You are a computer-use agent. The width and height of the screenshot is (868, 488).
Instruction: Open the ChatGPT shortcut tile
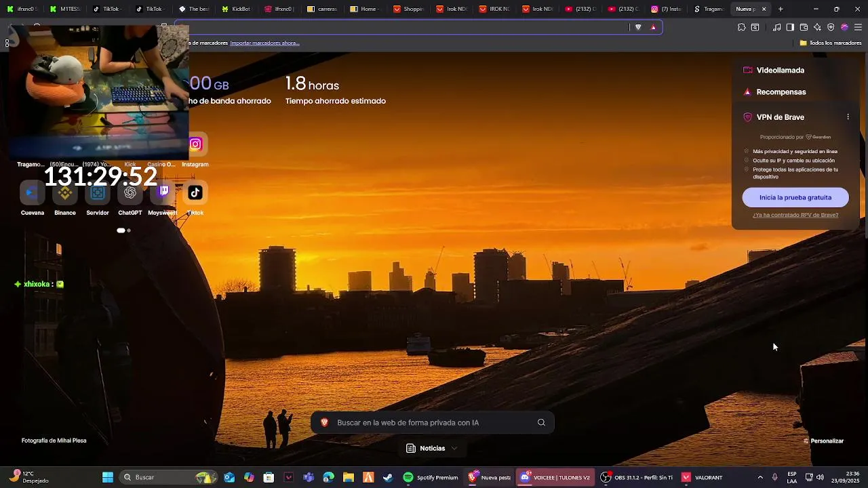point(130,192)
